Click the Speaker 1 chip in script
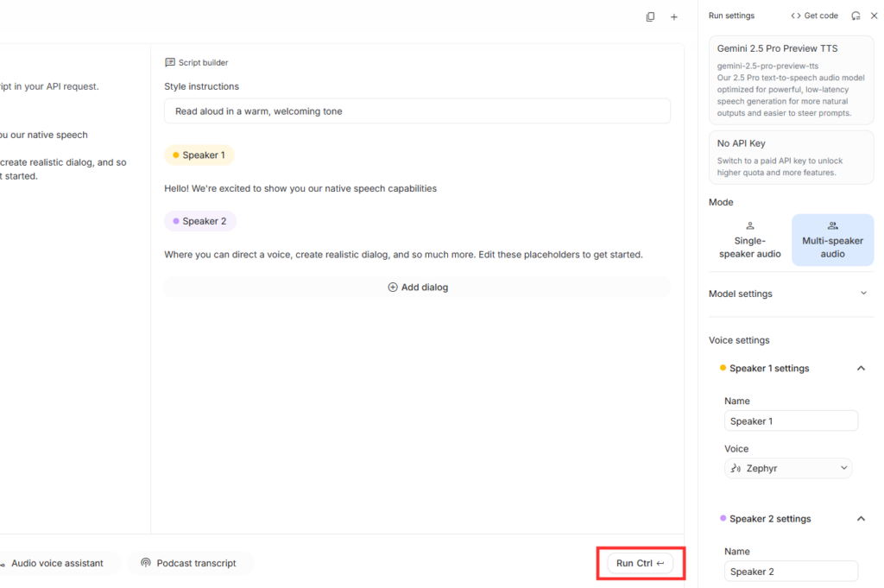This screenshot has width=884, height=588. (x=199, y=155)
